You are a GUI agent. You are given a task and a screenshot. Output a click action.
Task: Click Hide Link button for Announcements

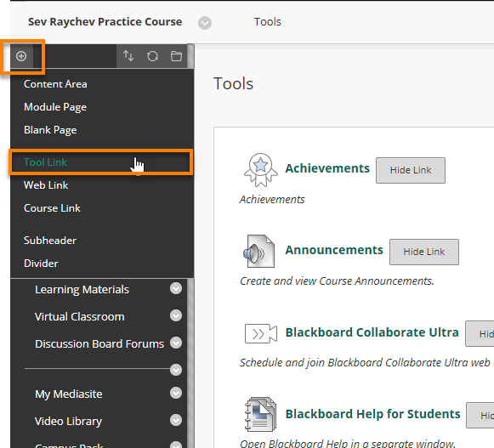pyautogui.click(x=424, y=252)
